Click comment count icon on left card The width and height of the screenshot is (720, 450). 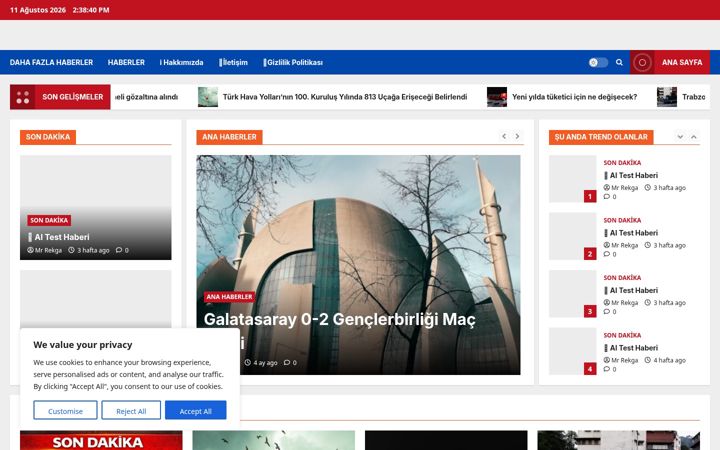click(119, 250)
